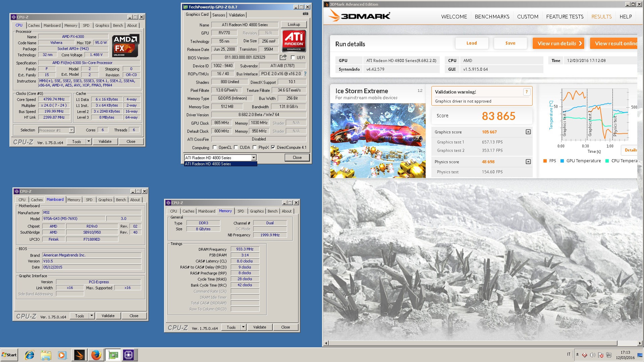Click the Windows Start button
The height and width of the screenshot is (362, 644).
pyautogui.click(x=9, y=355)
